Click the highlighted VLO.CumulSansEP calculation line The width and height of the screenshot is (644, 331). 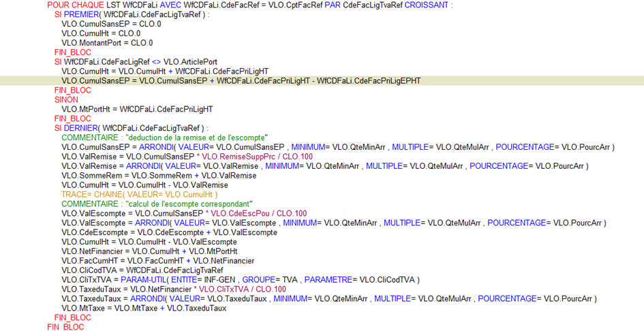241,80
